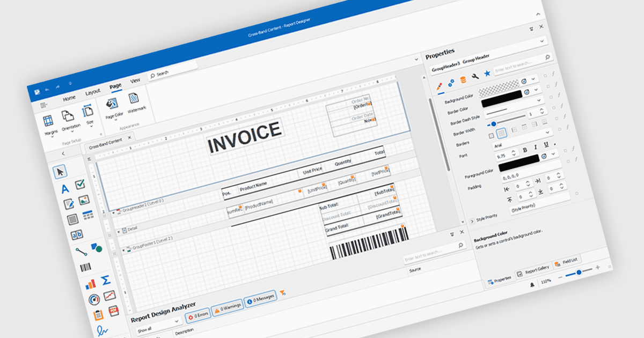644x338 pixels.
Task: Click the notification bell in status bar
Action: pos(531,285)
